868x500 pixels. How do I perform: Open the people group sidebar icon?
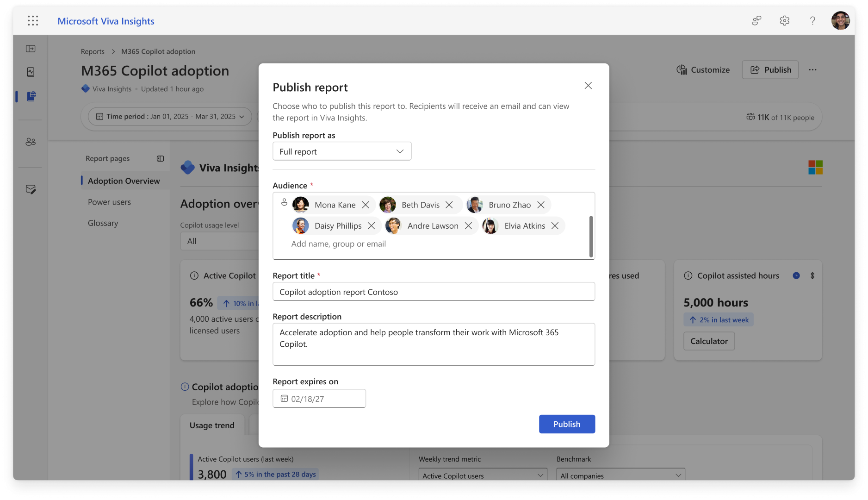pos(31,142)
